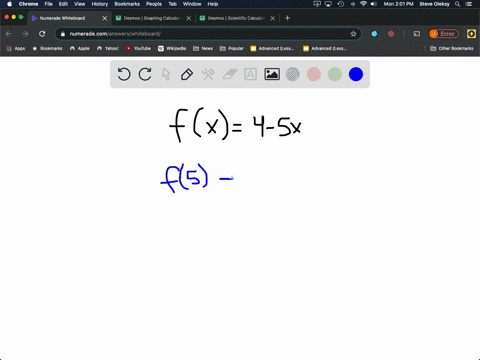Open the Tab menu
The height and width of the screenshot is (360, 480).
point(172,4)
